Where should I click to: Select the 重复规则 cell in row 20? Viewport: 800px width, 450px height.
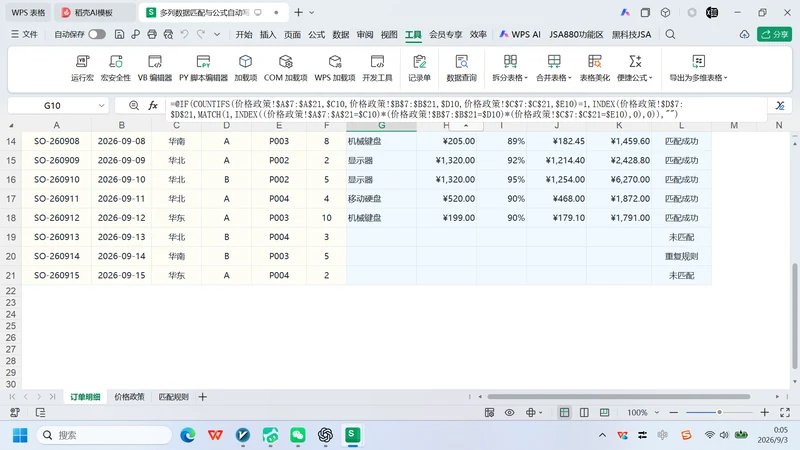click(681, 256)
